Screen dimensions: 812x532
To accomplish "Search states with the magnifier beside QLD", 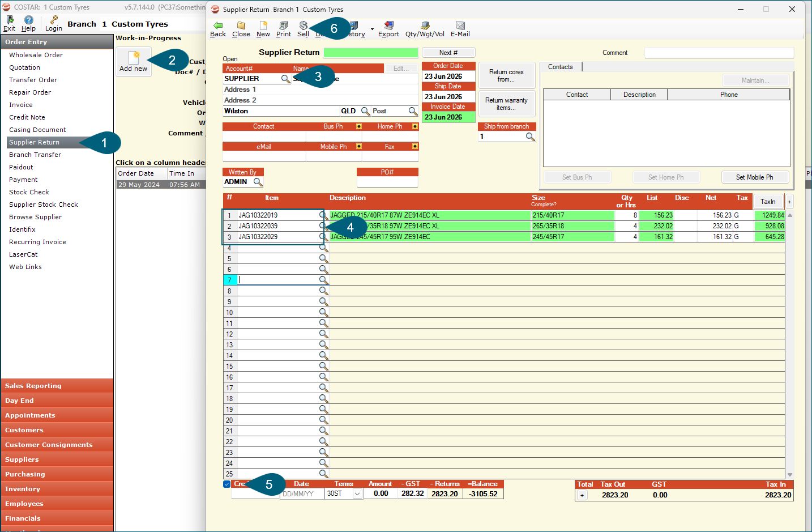I will [x=366, y=111].
